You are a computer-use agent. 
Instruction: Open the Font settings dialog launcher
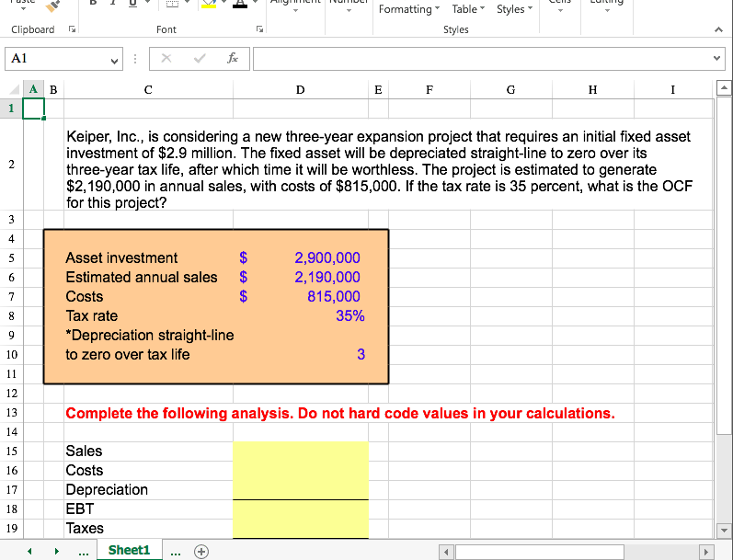point(260,29)
